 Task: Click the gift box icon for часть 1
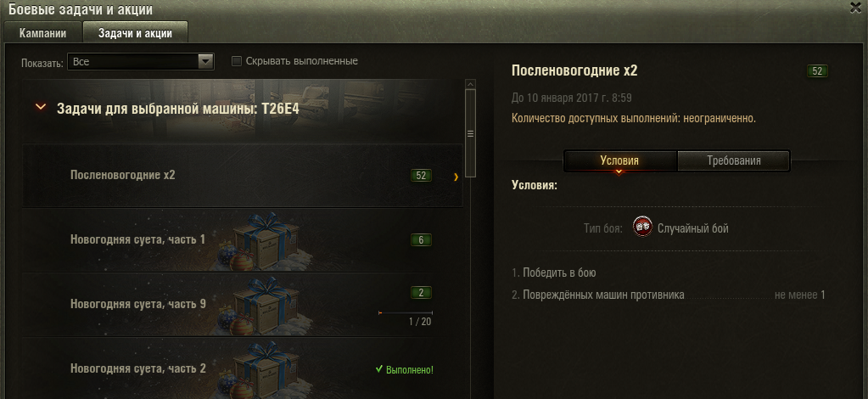click(x=262, y=242)
